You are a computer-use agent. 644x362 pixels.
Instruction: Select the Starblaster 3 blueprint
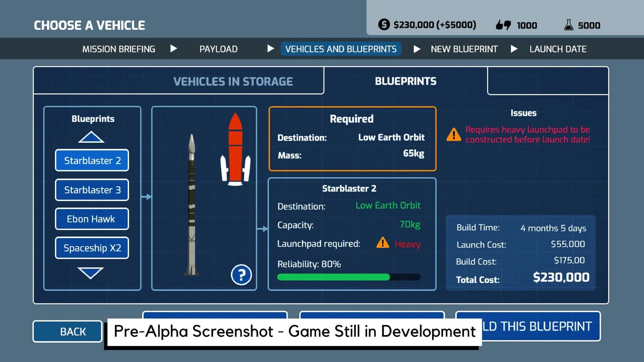point(92,190)
